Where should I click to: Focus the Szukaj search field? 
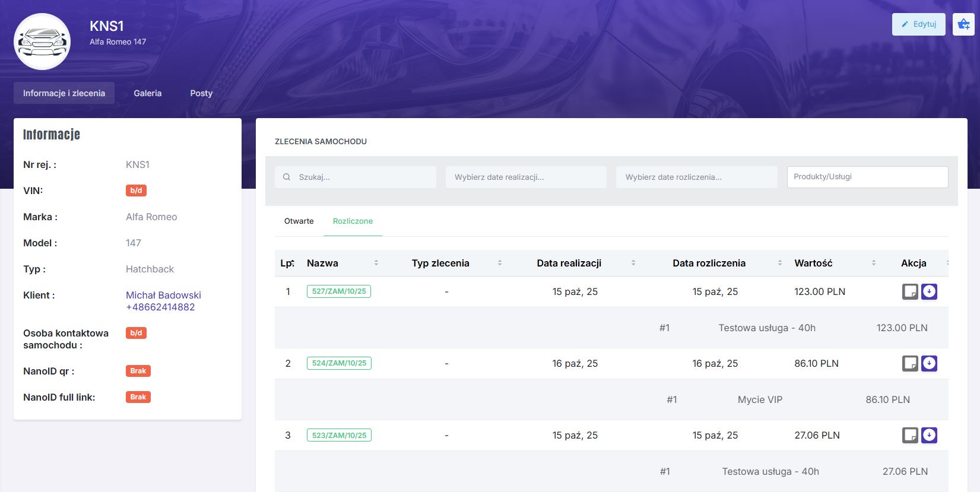[362, 177]
